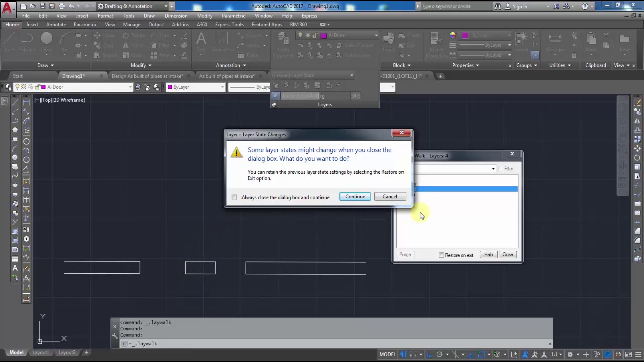Click the Sign In button
This screenshot has height=362, width=644.
coord(520,6)
